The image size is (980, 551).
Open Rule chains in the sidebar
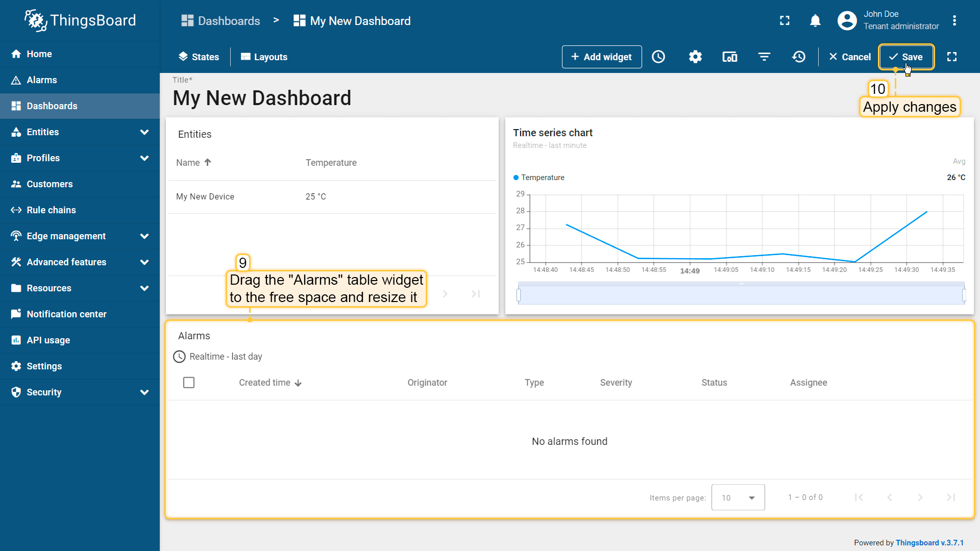[x=51, y=210]
